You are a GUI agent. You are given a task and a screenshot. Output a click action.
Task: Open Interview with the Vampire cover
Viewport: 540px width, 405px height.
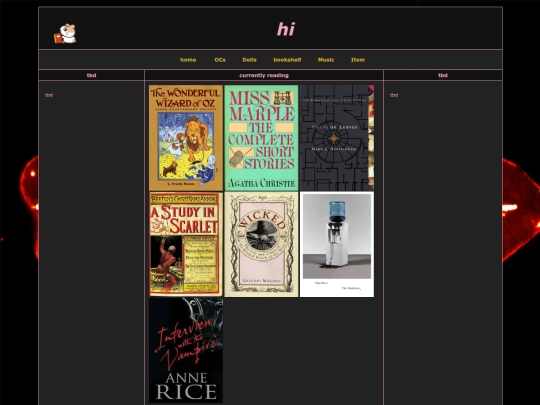pos(186,351)
